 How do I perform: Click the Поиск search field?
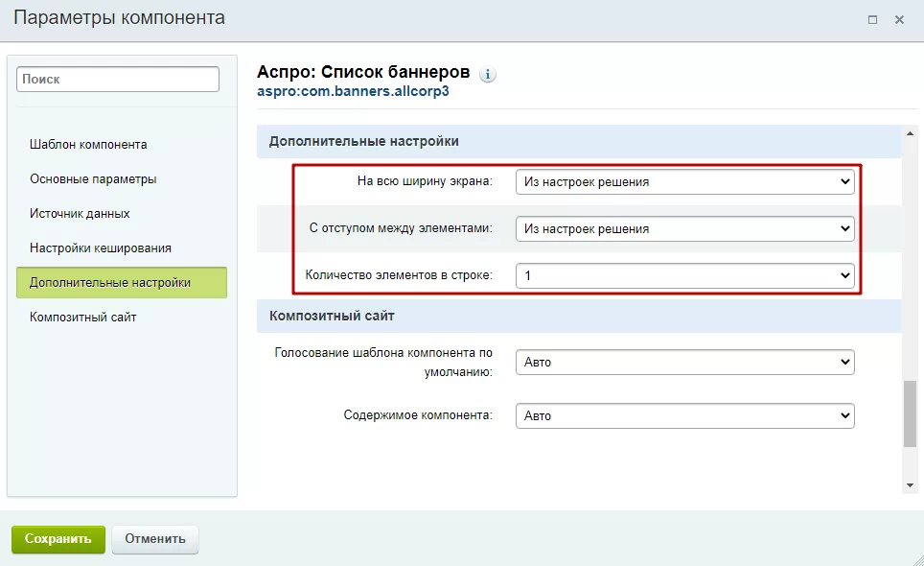tap(118, 79)
